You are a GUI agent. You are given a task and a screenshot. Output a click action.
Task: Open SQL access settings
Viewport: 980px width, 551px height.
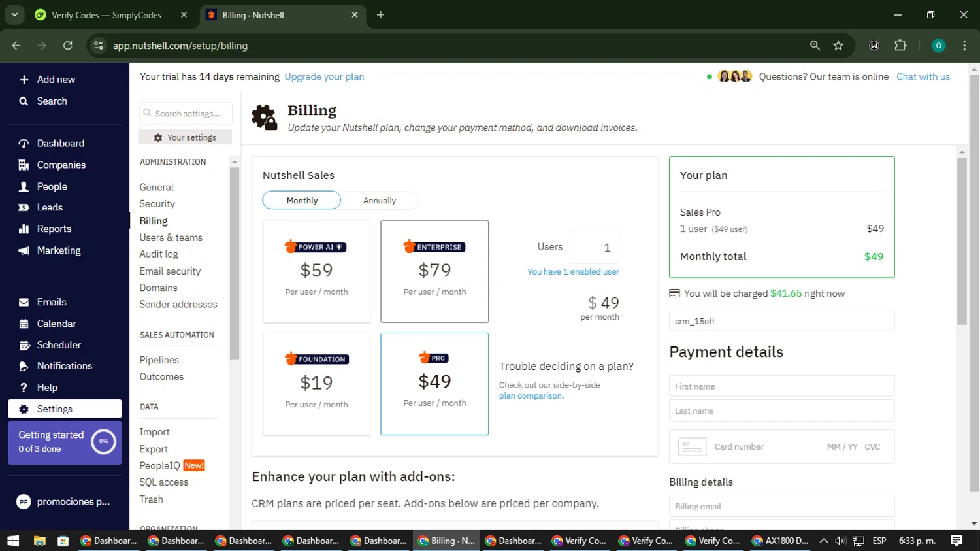click(163, 482)
